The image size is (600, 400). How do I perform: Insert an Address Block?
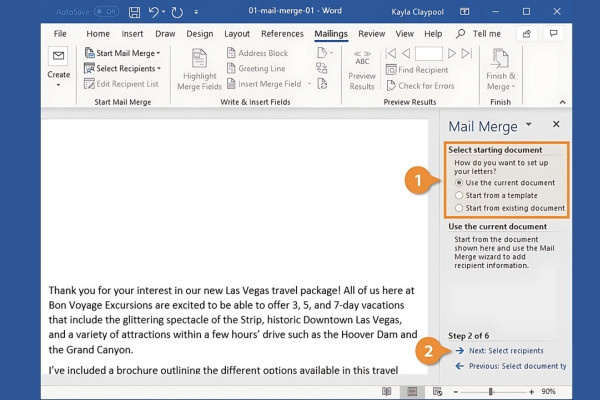[258, 53]
